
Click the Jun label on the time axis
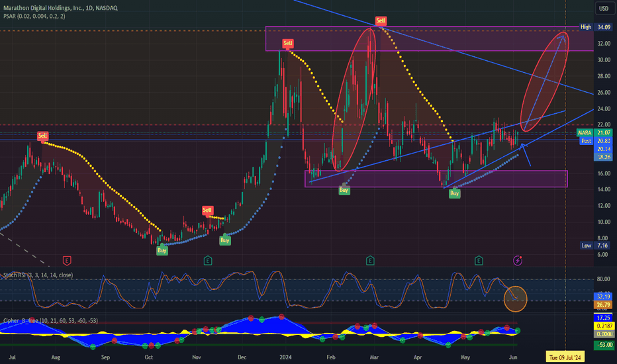(x=513, y=357)
